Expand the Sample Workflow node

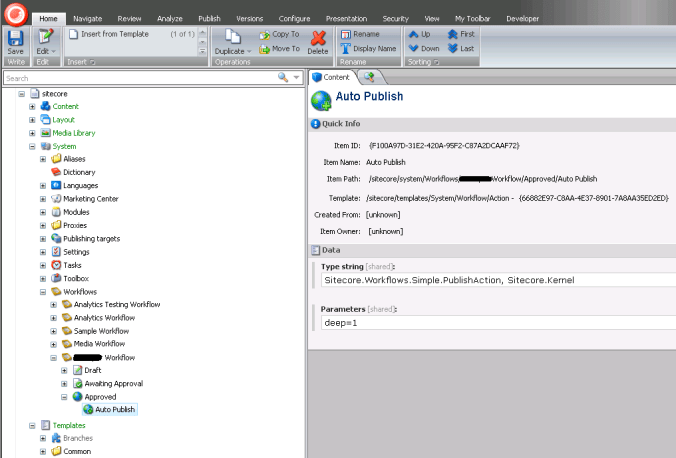coord(53,331)
